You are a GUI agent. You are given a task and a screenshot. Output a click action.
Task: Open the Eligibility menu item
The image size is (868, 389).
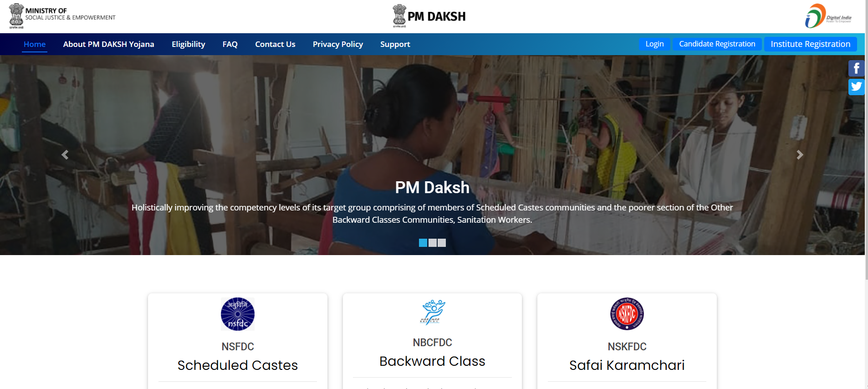tap(189, 44)
